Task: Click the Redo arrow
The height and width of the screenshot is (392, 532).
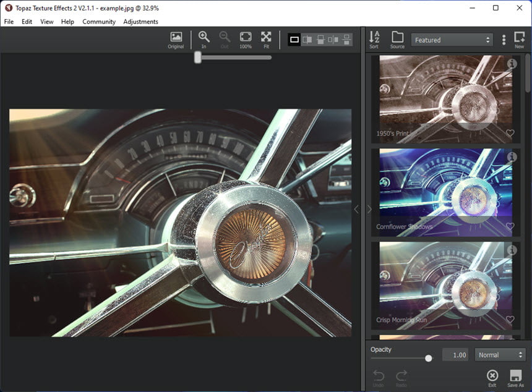Action: (x=401, y=378)
